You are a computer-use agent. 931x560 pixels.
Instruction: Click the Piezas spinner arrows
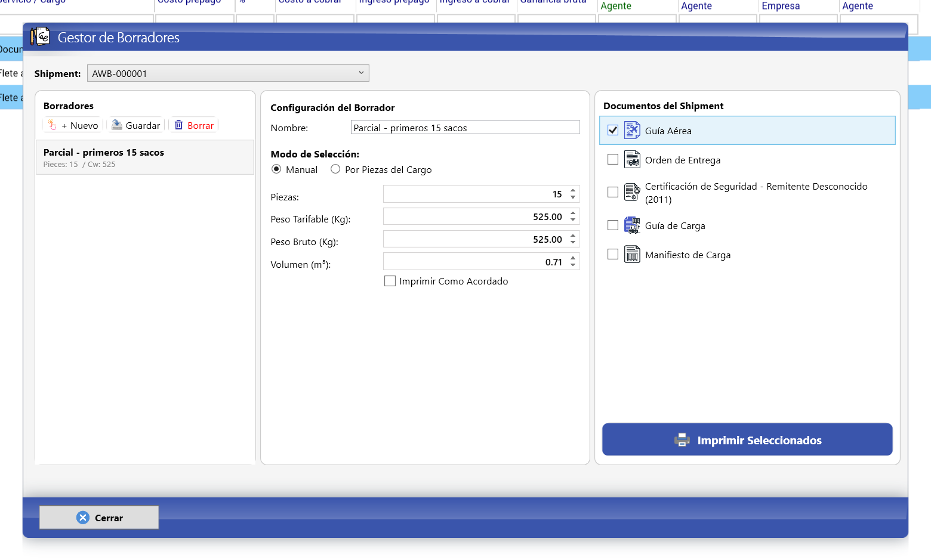click(x=573, y=194)
